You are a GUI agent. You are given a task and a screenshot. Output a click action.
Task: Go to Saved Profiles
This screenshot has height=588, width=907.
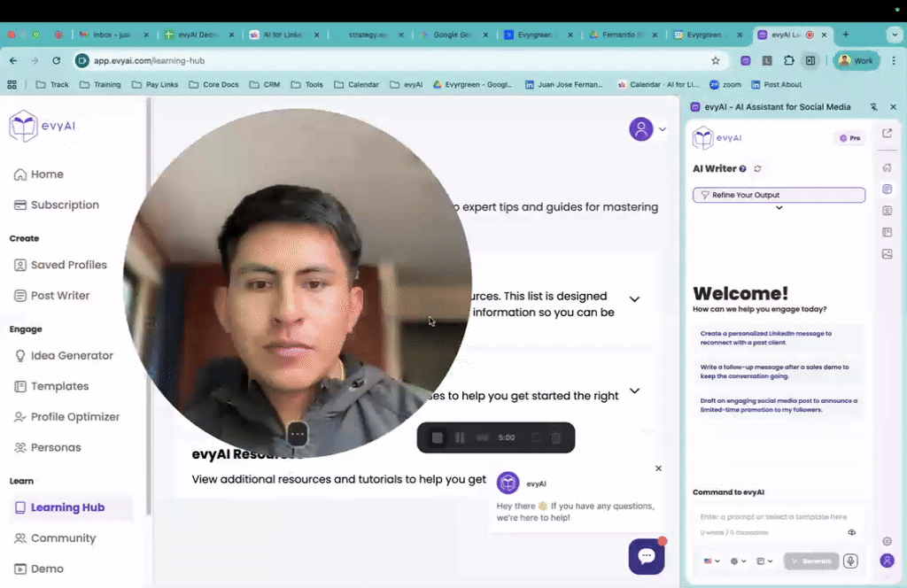click(60, 265)
